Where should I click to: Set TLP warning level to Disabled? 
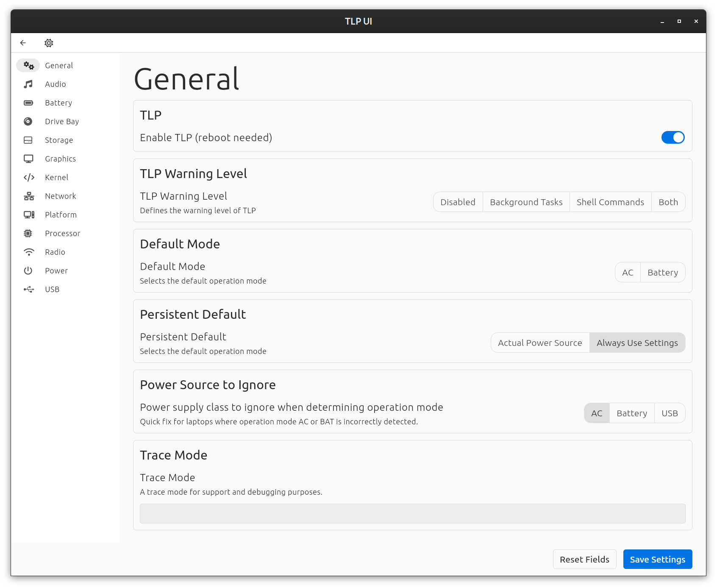pyautogui.click(x=458, y=202)
